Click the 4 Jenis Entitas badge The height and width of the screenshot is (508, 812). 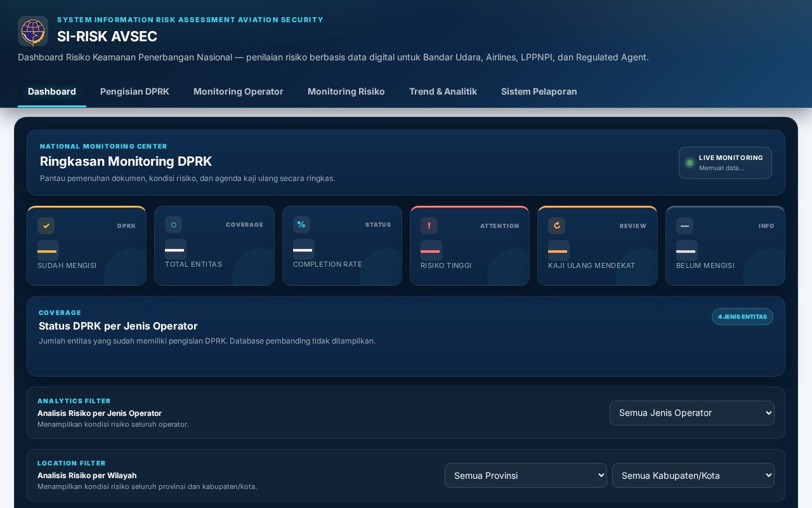point(742,317)
